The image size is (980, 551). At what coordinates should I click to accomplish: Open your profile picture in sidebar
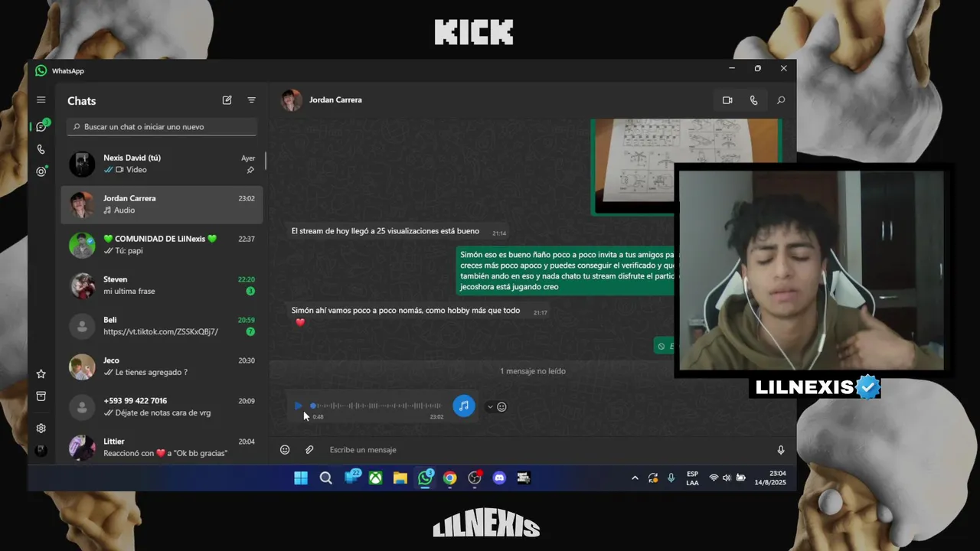(41, 450)
